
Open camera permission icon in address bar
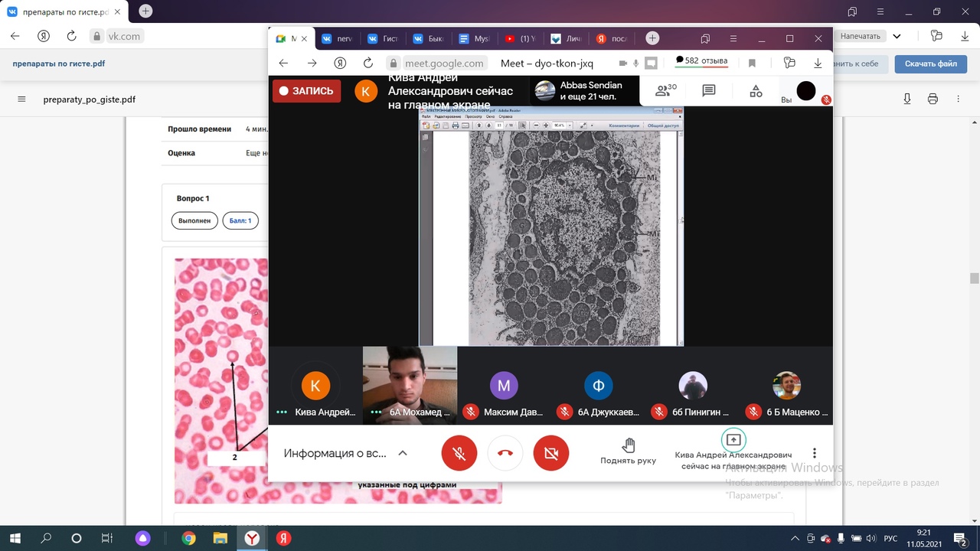623,64
